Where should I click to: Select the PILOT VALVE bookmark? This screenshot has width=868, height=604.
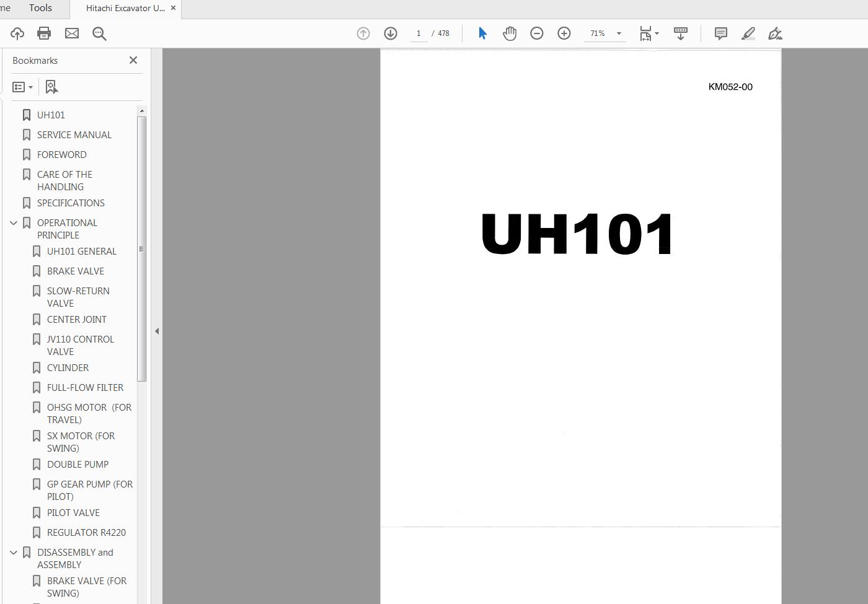click(73, 513)
